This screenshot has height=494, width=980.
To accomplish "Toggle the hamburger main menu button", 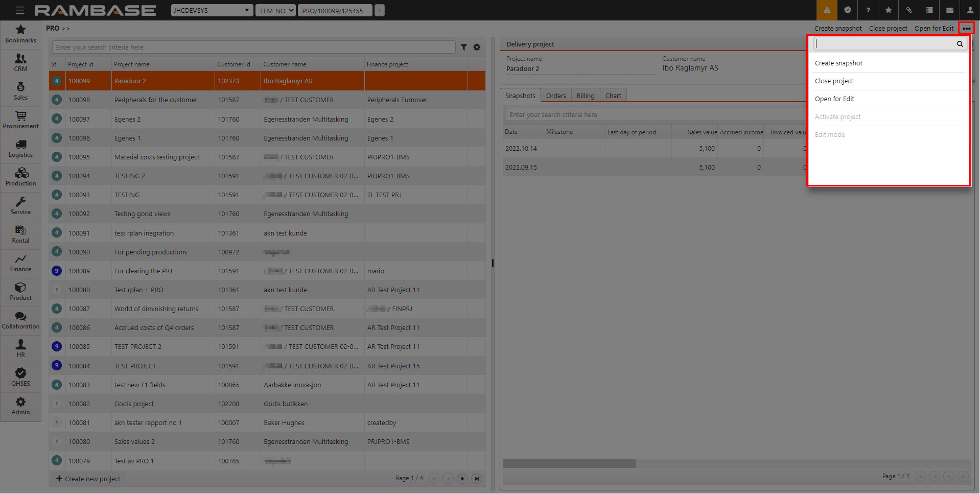I will [20, 10].
